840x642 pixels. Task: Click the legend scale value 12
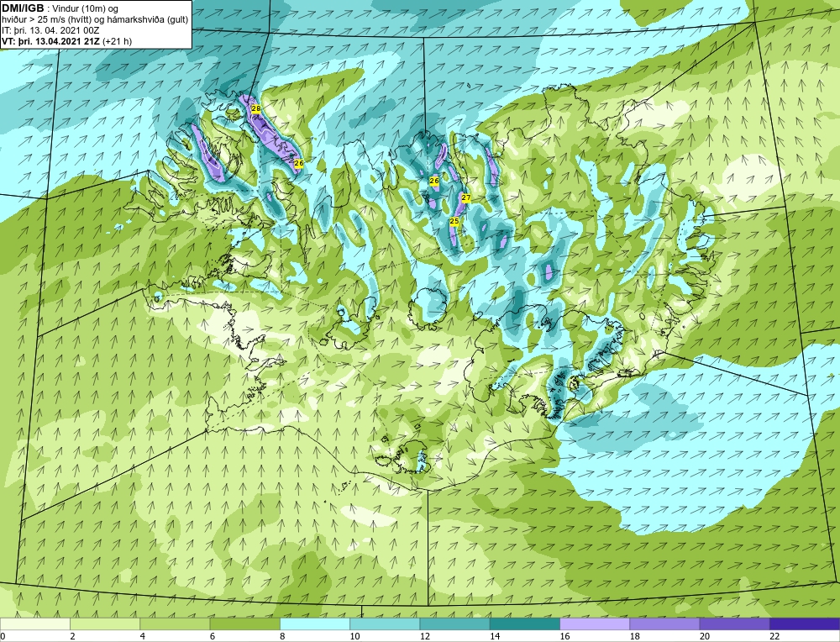[x=425, y=637]
